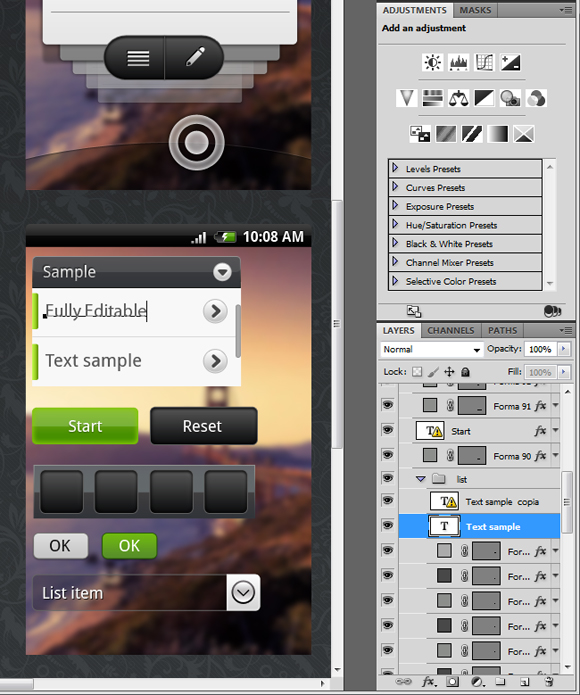Add a Brightness/Contrast adjustment

[432, 62]
